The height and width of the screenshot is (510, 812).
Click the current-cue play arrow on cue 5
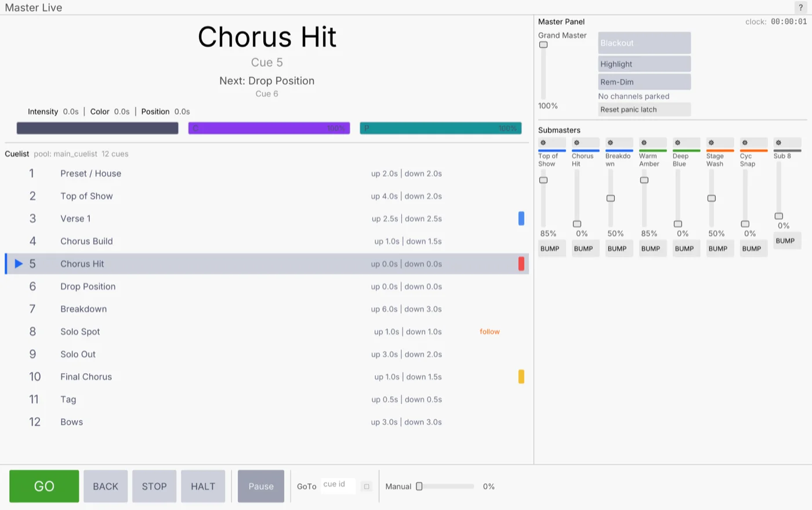tap(19, 263)
